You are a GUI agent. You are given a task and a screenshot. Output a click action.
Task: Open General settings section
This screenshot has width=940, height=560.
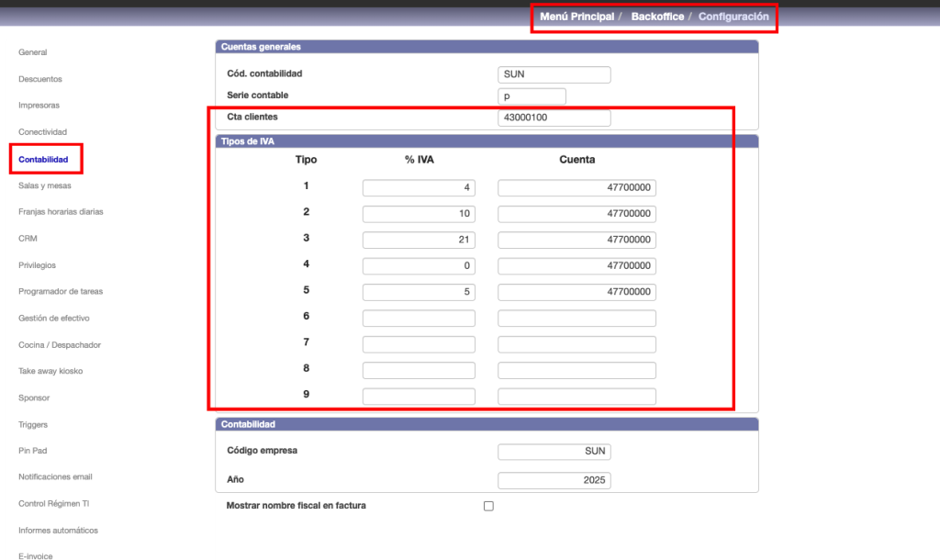pyautogui.click(x=33, y=52)
